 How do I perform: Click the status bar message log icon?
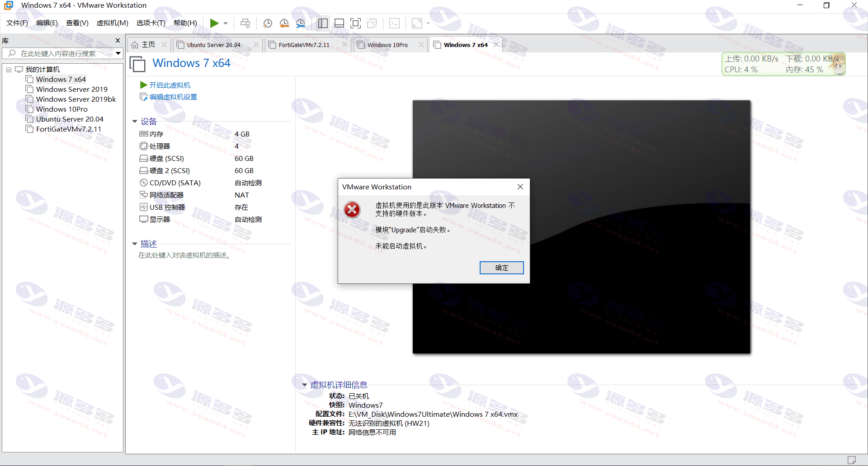click(852, 460)
